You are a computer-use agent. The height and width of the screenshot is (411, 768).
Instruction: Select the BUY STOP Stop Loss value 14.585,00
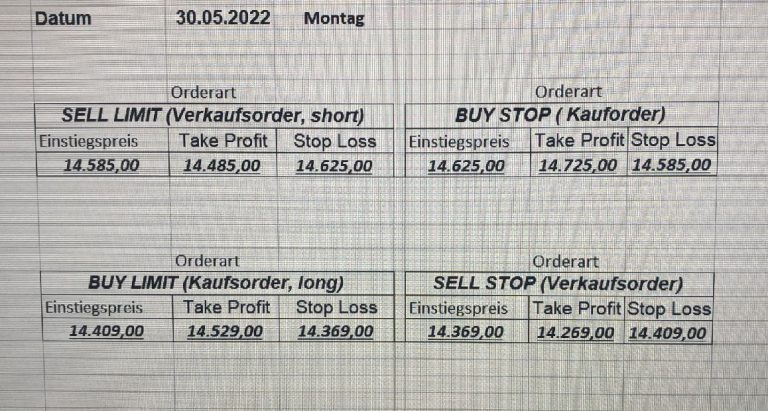click(x=672, y=165)
